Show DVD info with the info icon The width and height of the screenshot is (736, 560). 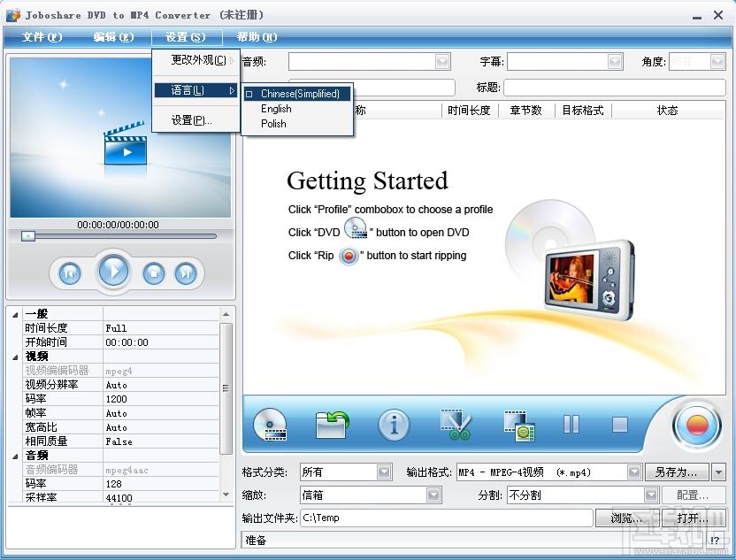[x=394, y=426]
